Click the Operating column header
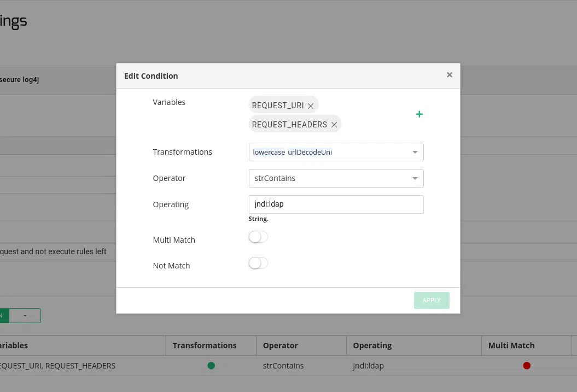 [x=372, y=346]
